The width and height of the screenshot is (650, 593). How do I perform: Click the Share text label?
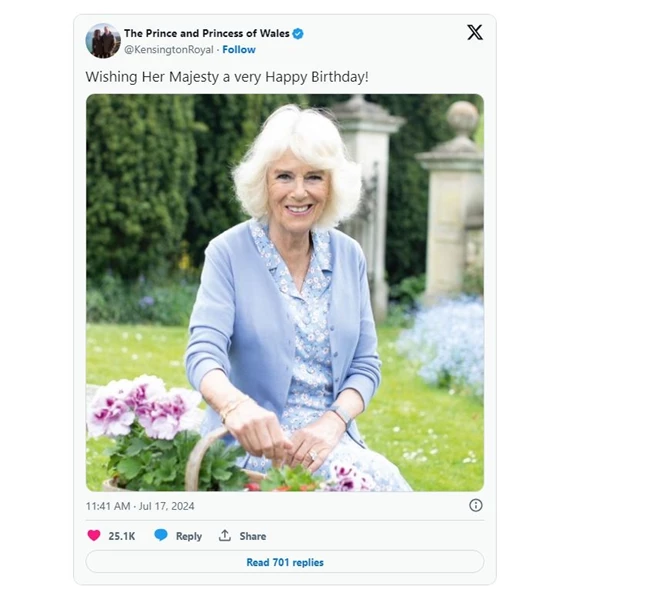253,536
